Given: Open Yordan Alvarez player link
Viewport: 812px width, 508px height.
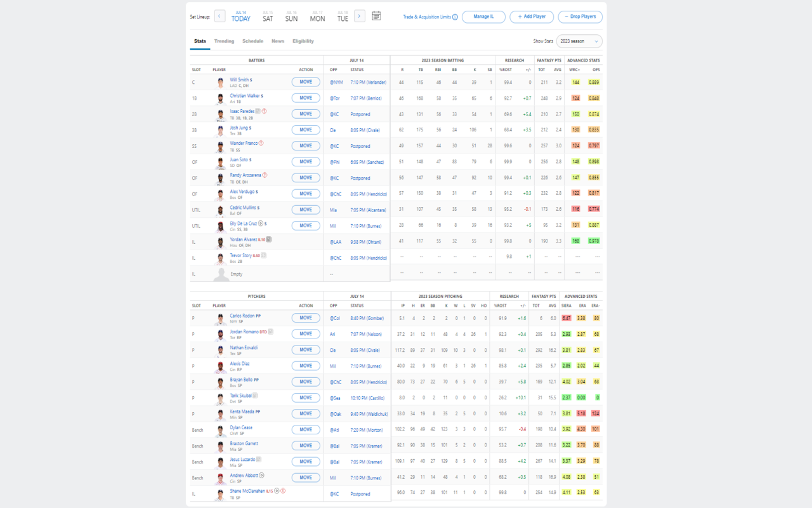Looking at the screenshot, I should [244, 239].
